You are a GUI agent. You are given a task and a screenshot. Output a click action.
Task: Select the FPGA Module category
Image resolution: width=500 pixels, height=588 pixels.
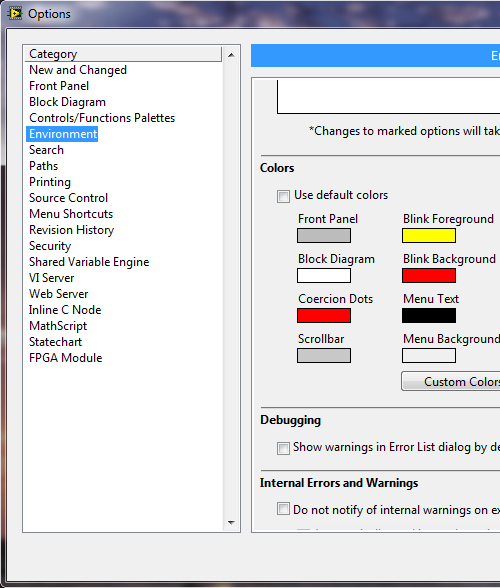pyautogui.click(x=65, y=358)
